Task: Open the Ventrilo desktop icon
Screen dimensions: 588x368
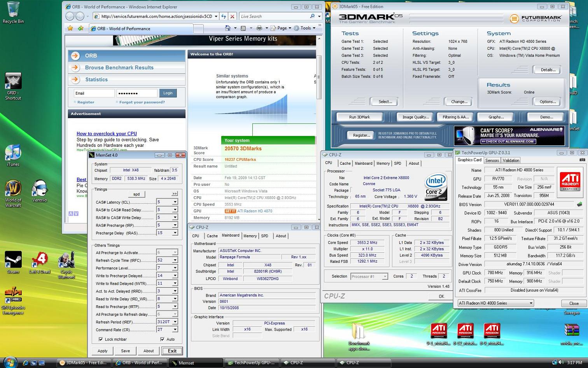Action: [40, 191]
